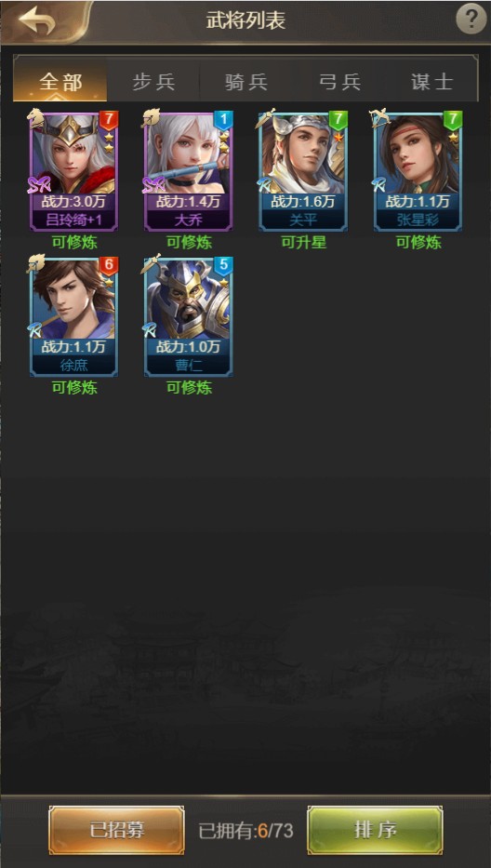Choose the 关平 hero card
This screenshot has height=868, width=491.
pyautogui.click(x=303, y=171)
